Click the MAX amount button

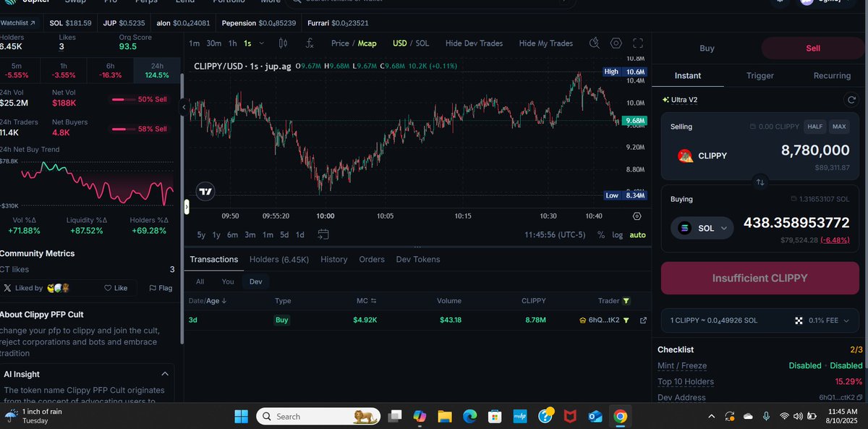point(839,127)
